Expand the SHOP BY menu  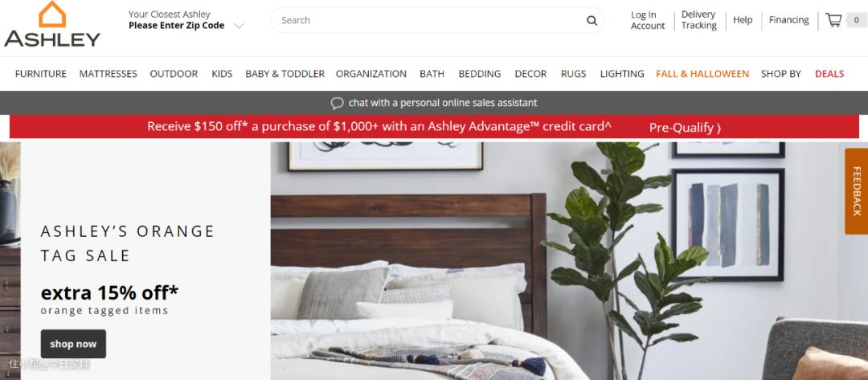(780, 74)
